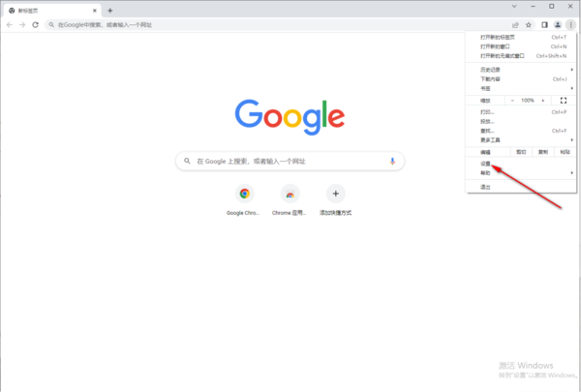The width and height of the screenshot is (581, 392).
Task: Show the side panel
Action: click(x=544, y=25)
